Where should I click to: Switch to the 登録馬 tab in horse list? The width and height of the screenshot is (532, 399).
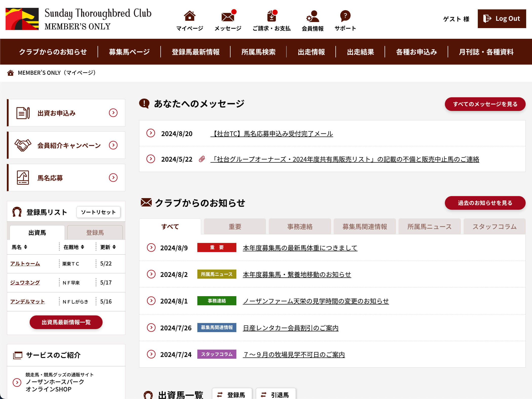(95, 233)
